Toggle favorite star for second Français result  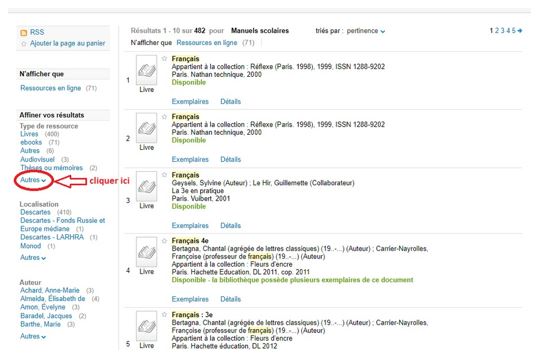[x=164, y=117]
